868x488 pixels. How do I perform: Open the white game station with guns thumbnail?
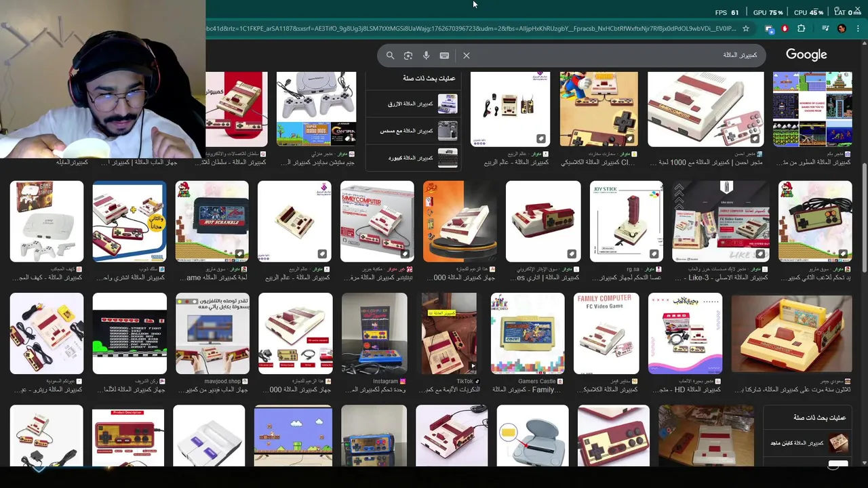pyautogui.click(x=47, y=221)
